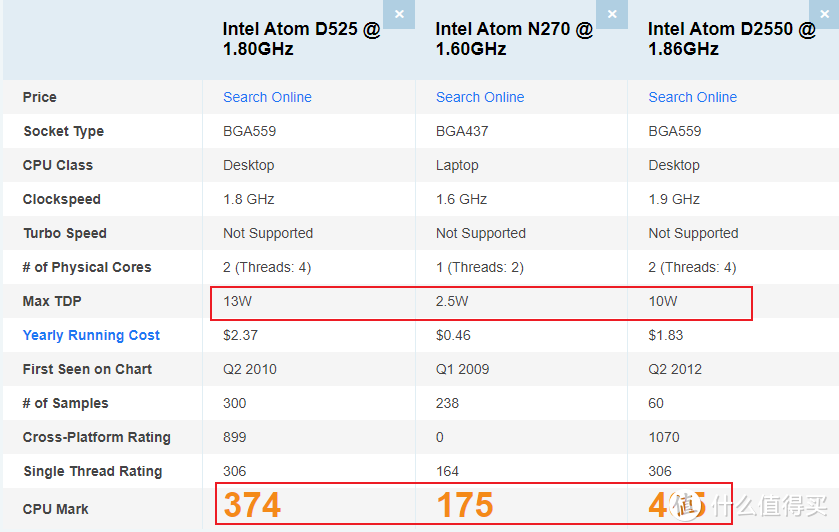The image size is (839, 532).
Task: Select the Single Thread Rating row label
Action: click(92, 471)
